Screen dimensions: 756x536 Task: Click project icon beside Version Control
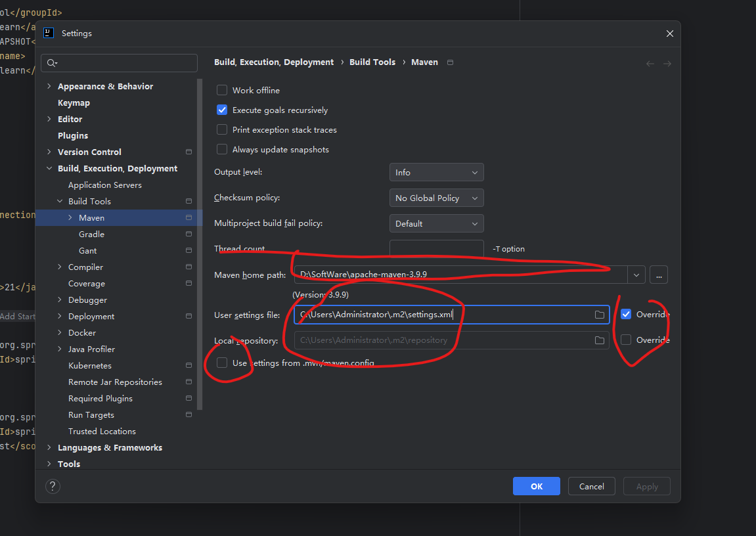tap(189, 152)
